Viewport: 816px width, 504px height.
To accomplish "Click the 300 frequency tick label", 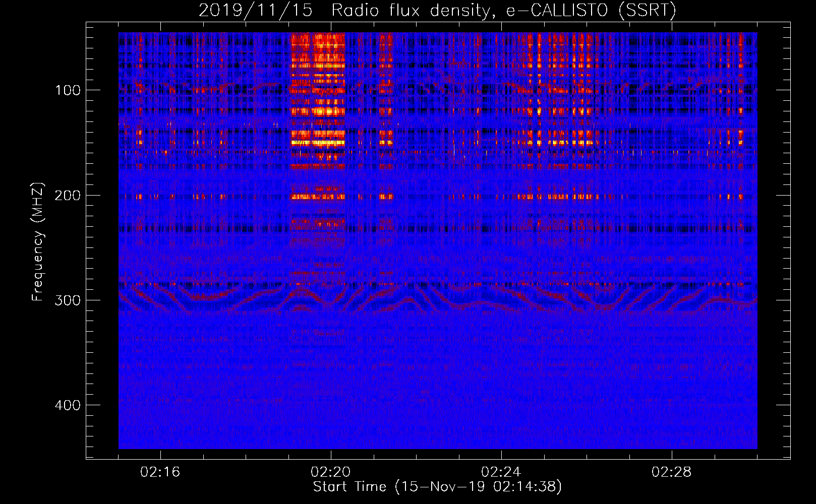I will coord(68,300).
